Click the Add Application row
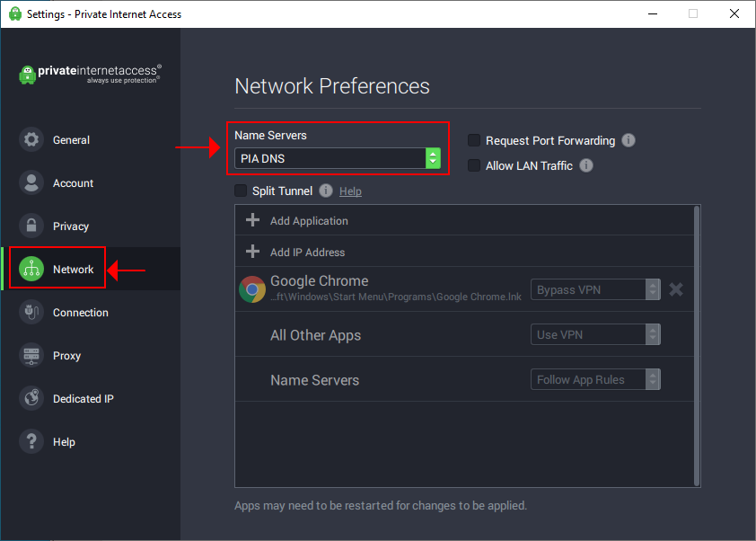 tap(308, 220)
